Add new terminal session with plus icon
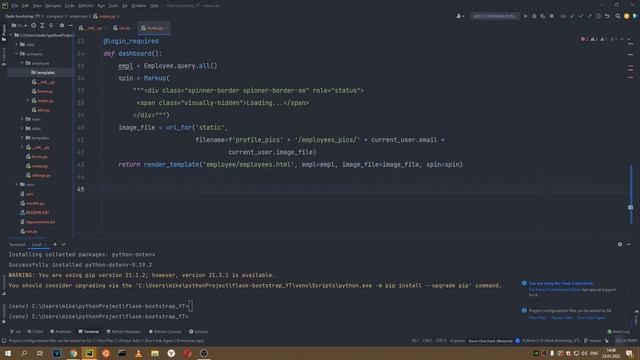640x360 pixels. tap(55, 244)
